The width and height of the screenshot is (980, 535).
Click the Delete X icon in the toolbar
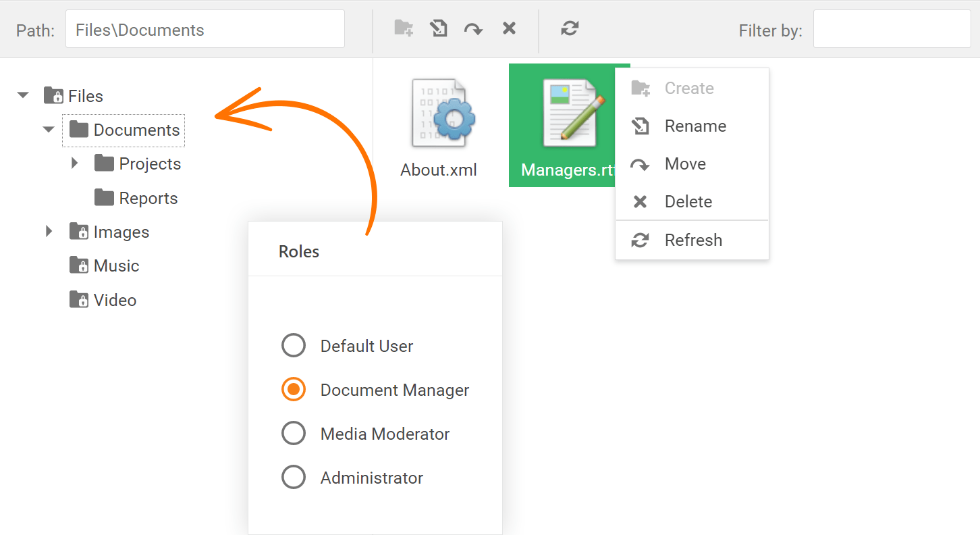(x=509, y=28)
